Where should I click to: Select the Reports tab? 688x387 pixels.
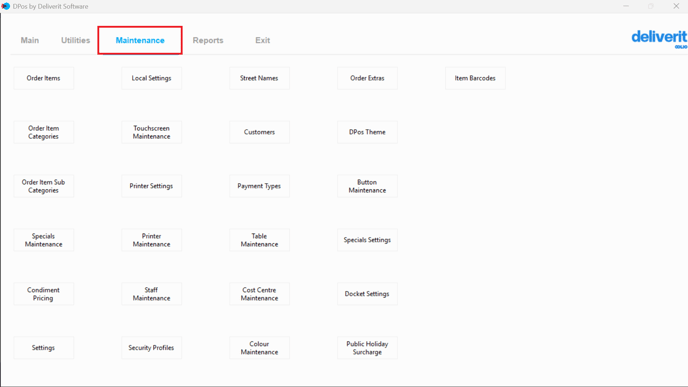pos(208,40)
